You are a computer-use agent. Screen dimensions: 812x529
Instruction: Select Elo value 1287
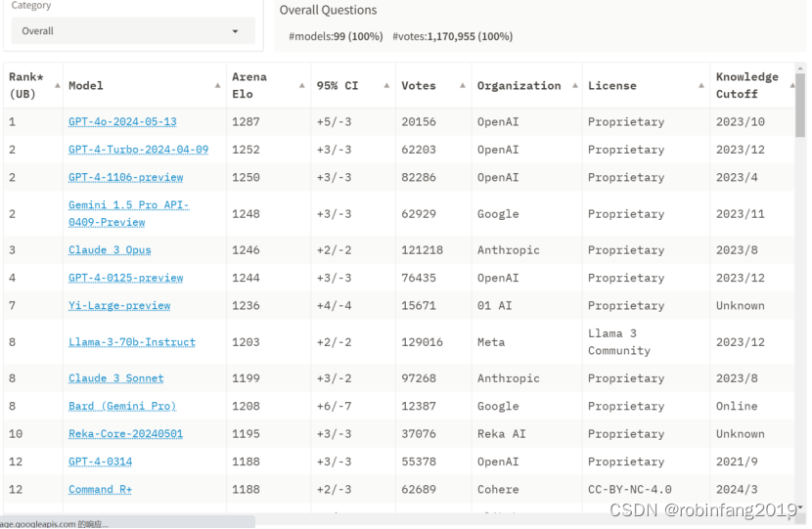pyautogui.click(x=246, y=121)
